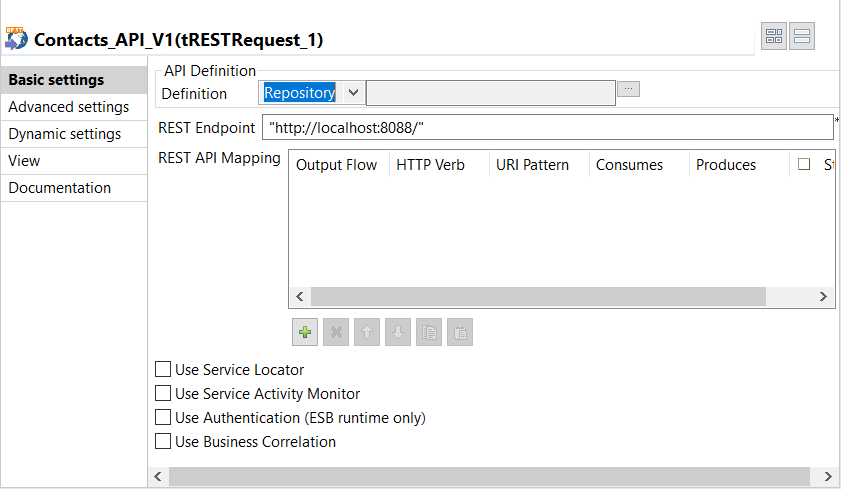
Task: Toggle Use Service Activity Monitor checkbox
Action: (x=164, y=394)
